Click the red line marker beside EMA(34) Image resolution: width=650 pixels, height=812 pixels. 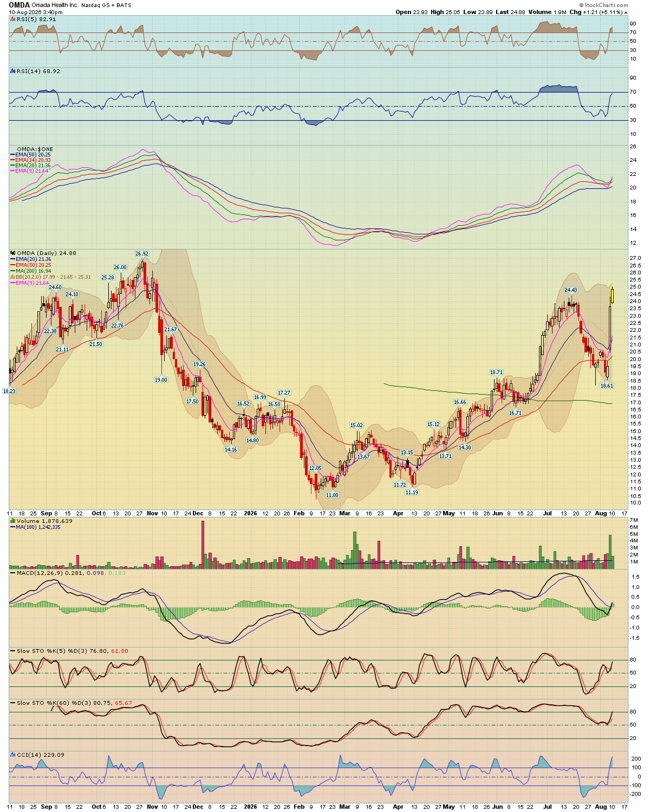coord(13,160)
